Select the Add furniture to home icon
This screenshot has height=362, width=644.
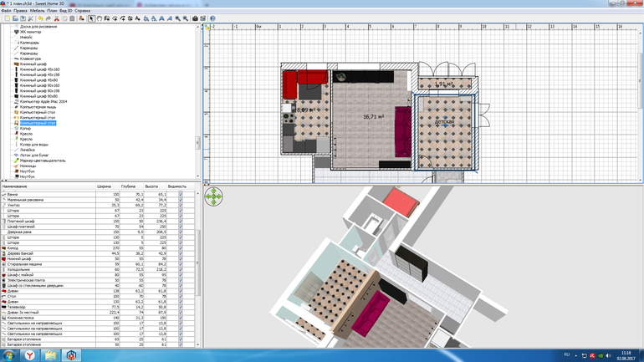(x=82, y=18)
